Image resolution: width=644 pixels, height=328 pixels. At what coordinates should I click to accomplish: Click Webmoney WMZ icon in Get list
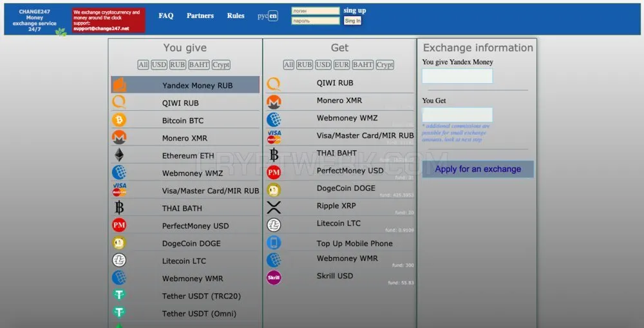274,119
